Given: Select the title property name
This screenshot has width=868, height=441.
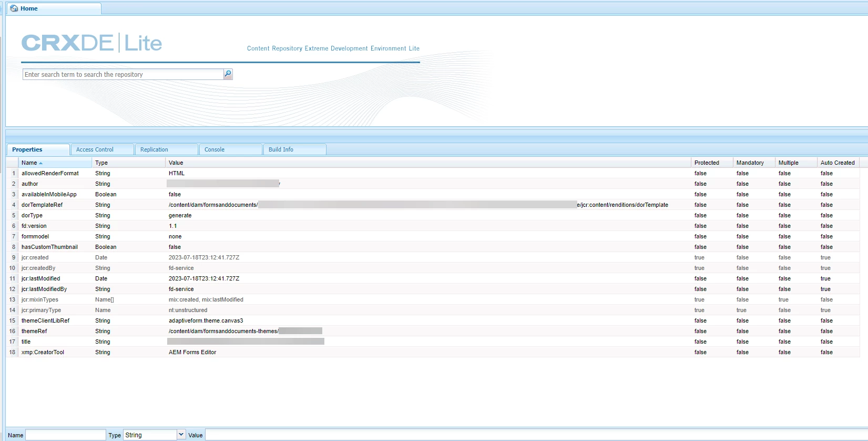Looking at the screenshot, I should [x=26, y=342].
